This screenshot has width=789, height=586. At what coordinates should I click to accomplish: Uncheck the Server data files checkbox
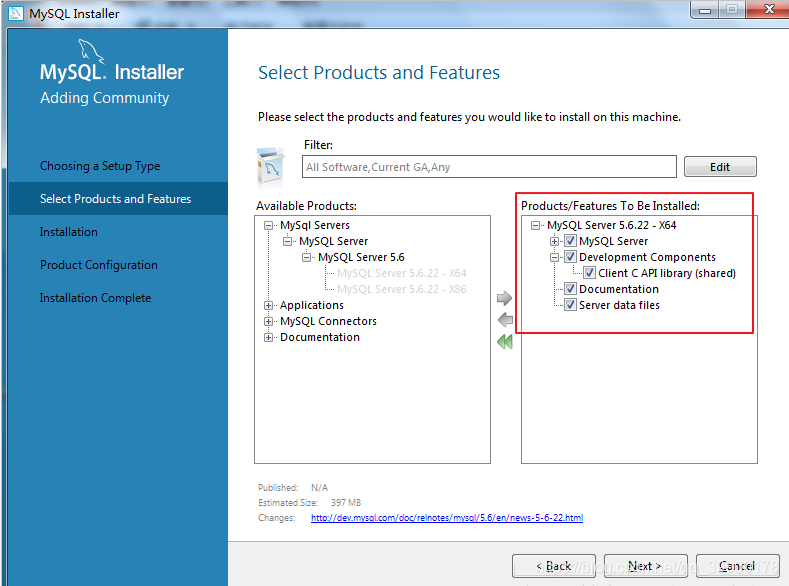pyautogui.click(x=570, y=305)
